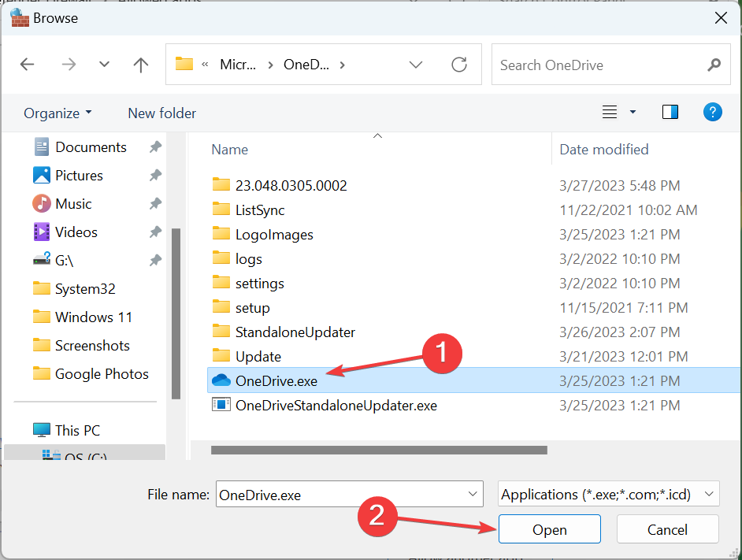Open Documents in the sidebar
The height and width of the screenshot is (560, 742).
[91, 147]
